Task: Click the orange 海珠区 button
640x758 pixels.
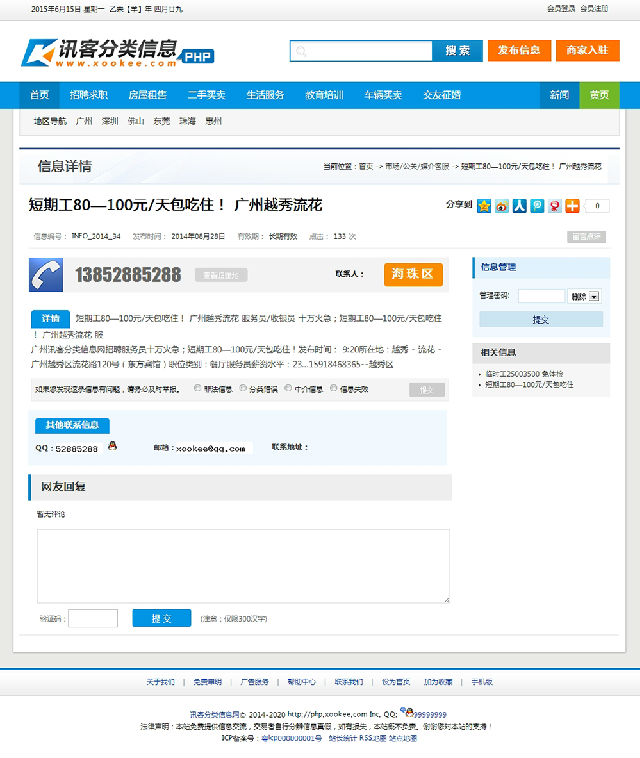Action: click(x=413, y=274)
